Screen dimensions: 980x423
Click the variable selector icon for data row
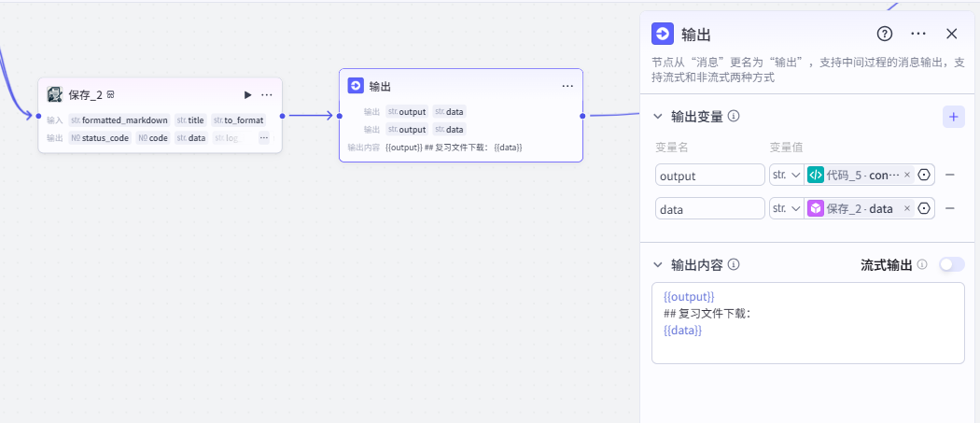pyautogui.click(x=924, y=209)
